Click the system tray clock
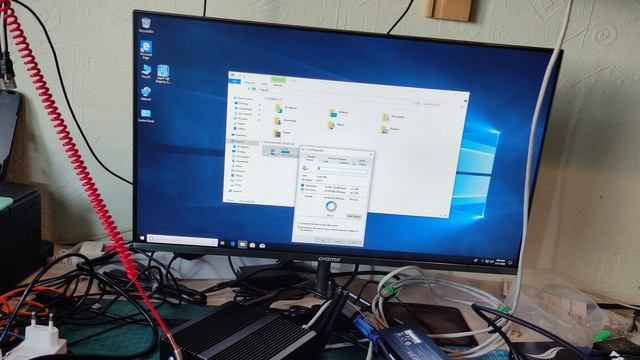The image size is (640, 360). 500,261
